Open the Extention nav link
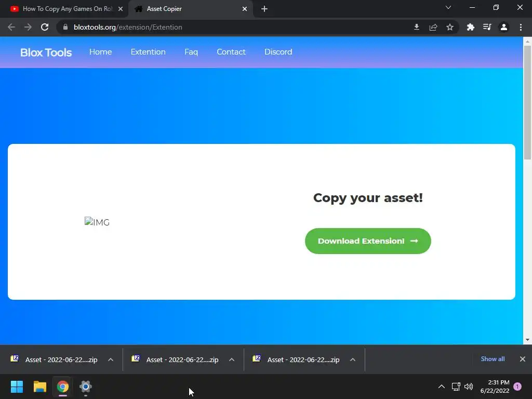Viewport: 532px width, 399px height. point(148,52)
